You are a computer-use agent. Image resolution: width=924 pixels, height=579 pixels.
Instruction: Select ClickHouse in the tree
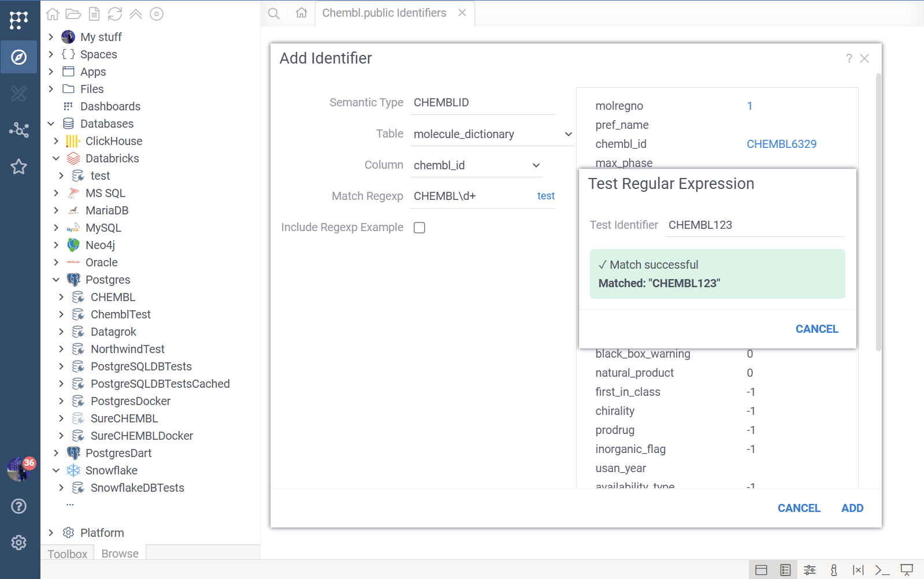pyautogui.click(x=114, y=141)
